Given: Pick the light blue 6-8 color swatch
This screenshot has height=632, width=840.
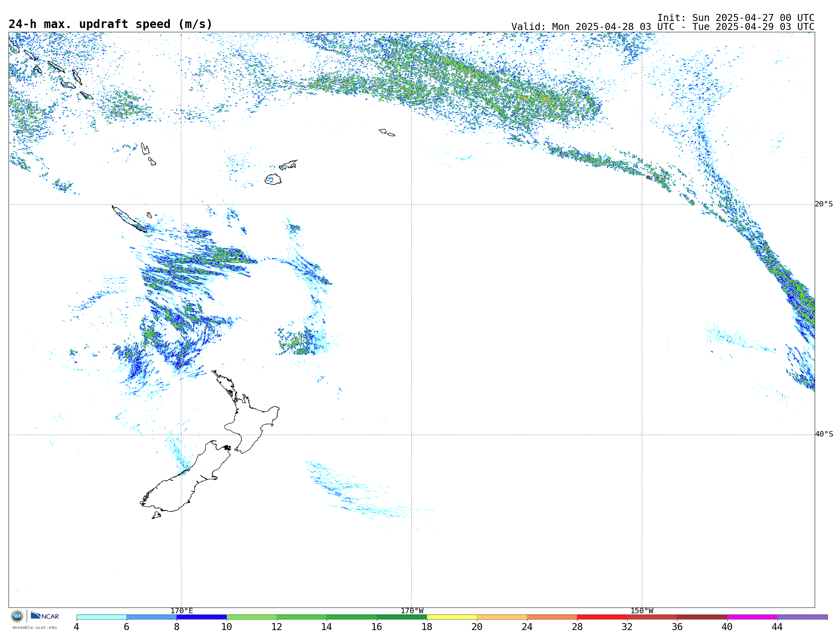Looking at the screenshot, I should [x=152, y=617].
